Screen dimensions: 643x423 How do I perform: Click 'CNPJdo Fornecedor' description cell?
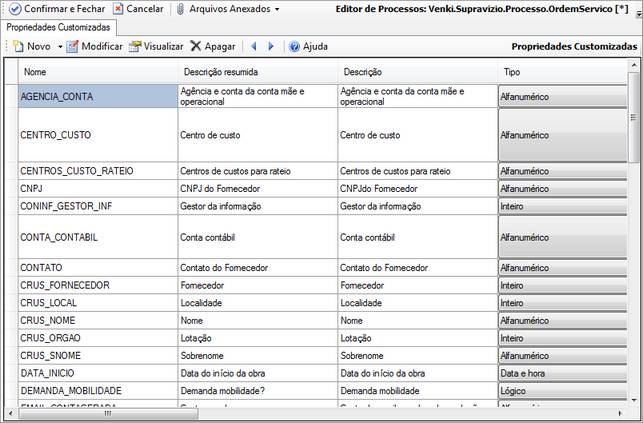[x=418, y=189]
